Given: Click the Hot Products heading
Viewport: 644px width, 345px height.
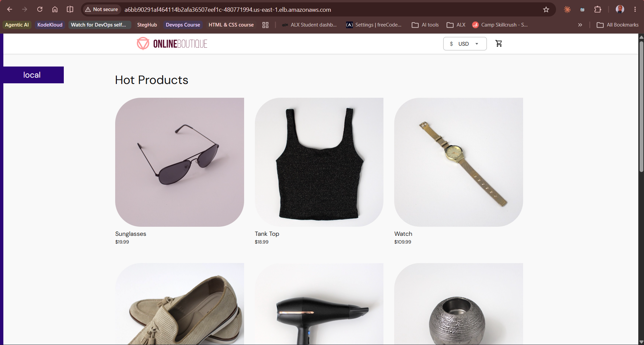Looking at the screenshot, I should pyautogui.click(x=151, y=80).
